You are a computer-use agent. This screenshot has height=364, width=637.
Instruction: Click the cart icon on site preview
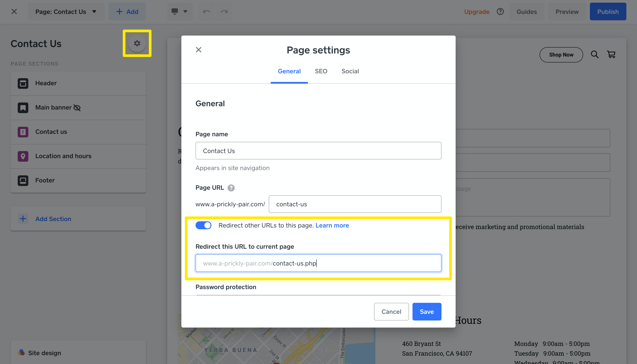611,55
